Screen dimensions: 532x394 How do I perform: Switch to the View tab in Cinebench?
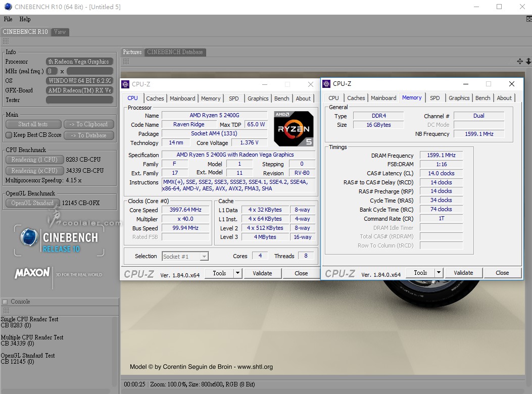(x=60, y=32)
